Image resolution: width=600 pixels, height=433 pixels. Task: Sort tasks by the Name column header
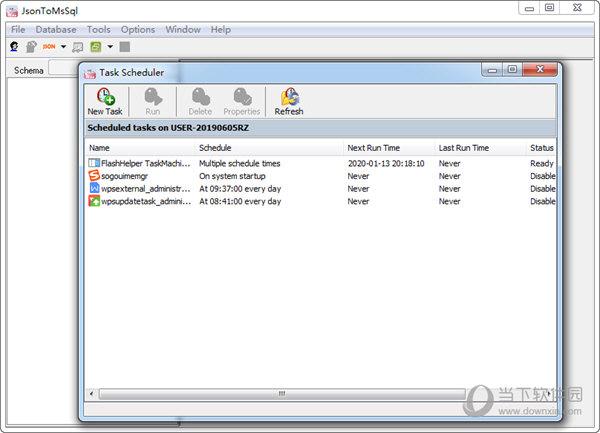coord(140,148)
